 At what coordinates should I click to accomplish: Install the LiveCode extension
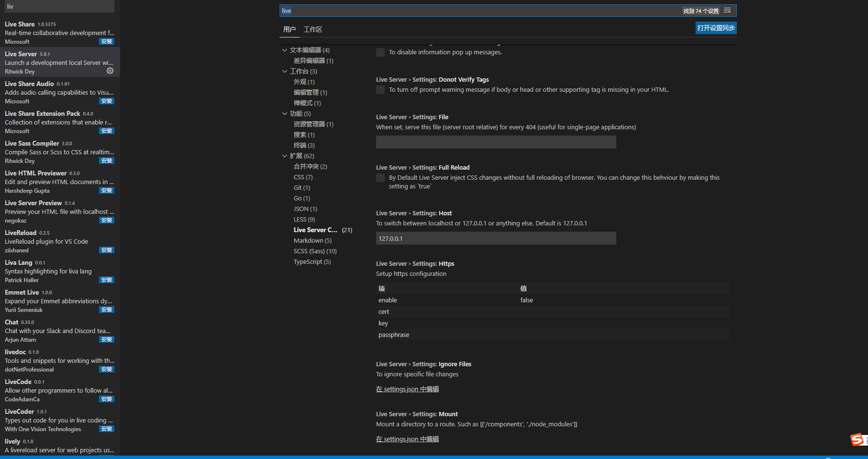tap(107, 399)
